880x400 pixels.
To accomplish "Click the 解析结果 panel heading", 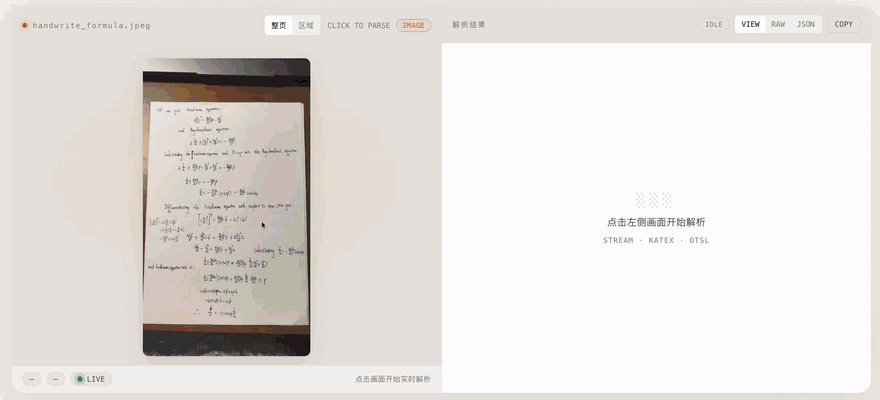I will click(469, 25).
